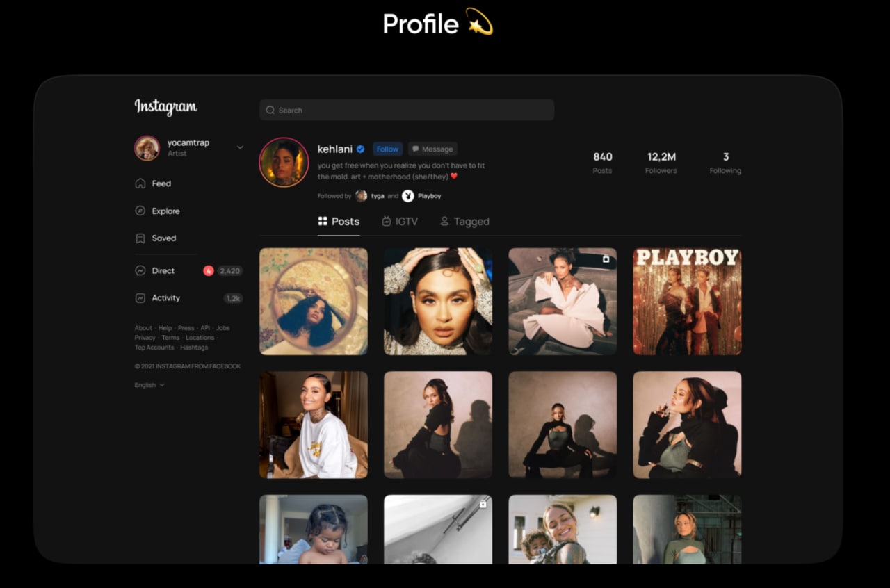Click the Terms footer link
890x588 pixels.
point(170,338)
